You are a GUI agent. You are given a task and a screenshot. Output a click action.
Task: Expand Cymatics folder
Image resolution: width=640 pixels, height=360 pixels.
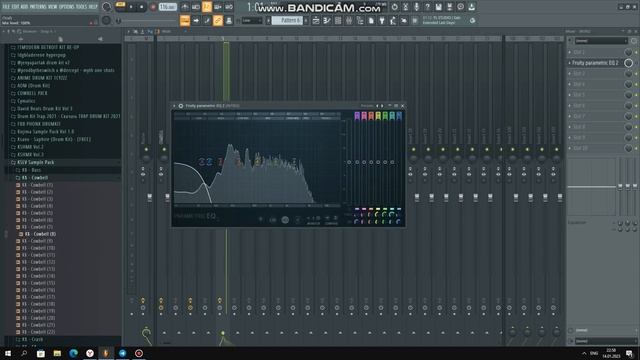tap(26, 101)
